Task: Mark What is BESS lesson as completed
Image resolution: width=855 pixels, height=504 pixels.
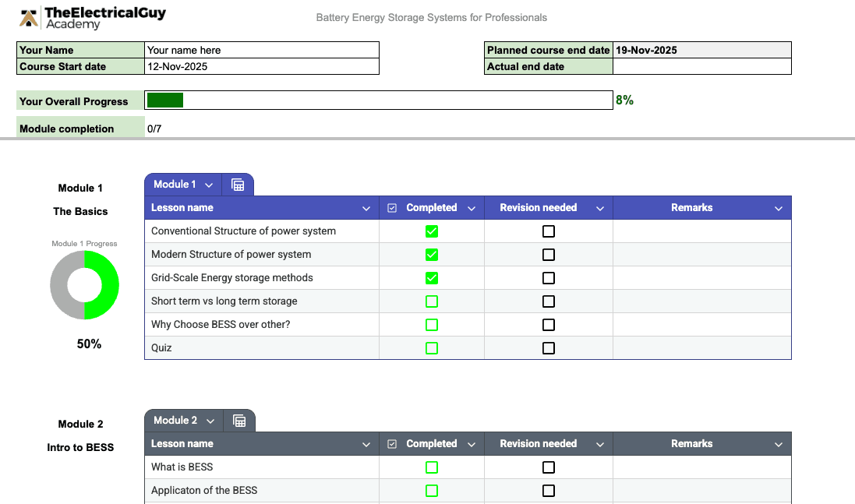Action: (x=432, y=467)
